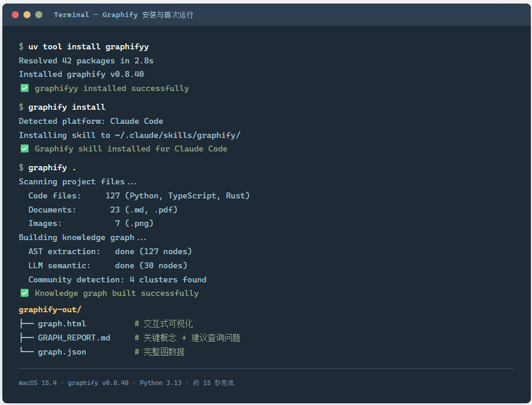This screenshot has width=532, height=405.
Task: Click the red close window button
Action: [15, 15]
